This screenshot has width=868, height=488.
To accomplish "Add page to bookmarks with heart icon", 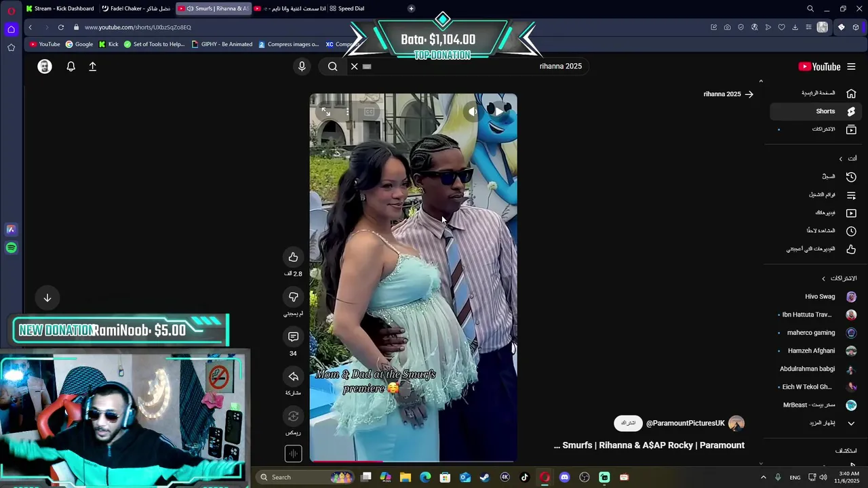I will pos(781,27).
